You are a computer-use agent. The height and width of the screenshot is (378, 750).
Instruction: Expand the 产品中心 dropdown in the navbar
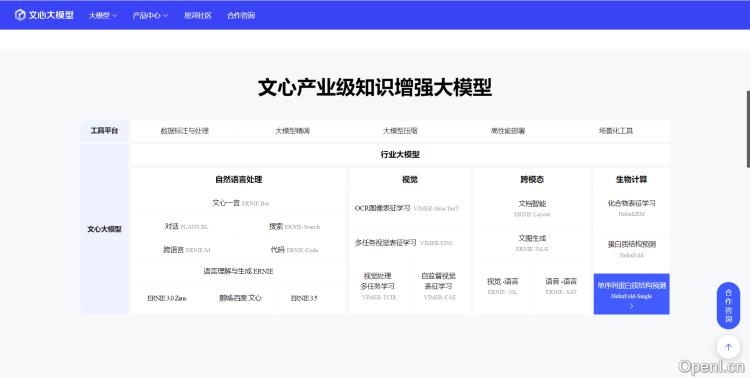pos(150,15)
